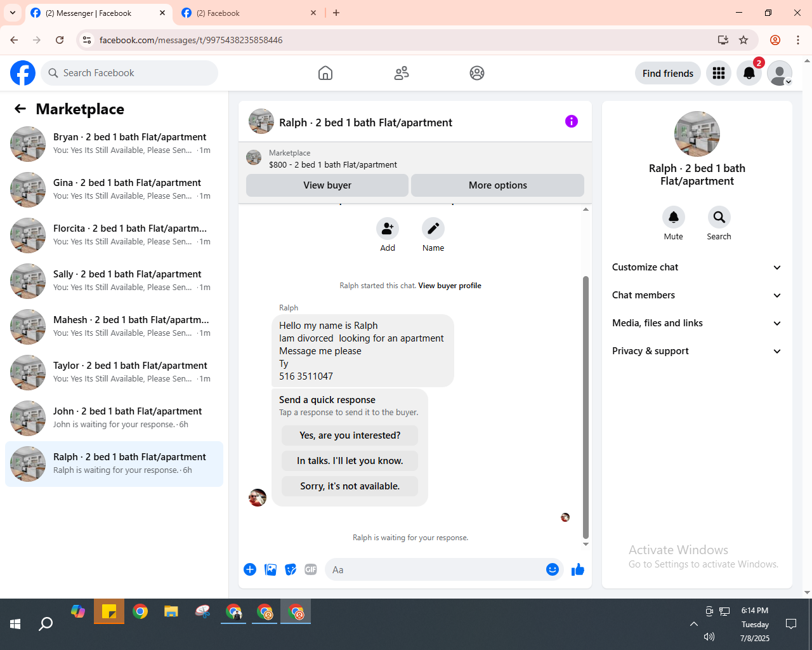This screenshot has height=650, width=812.
Task: Open the account profile avatar menu
Action: tap(780, 73)
